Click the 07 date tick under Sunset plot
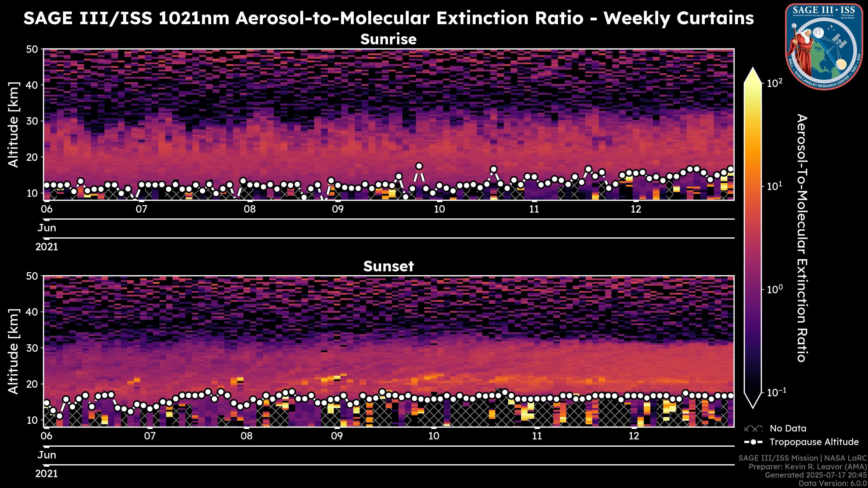The width and height of the screenshot is (868, 488). click(150, 436)
